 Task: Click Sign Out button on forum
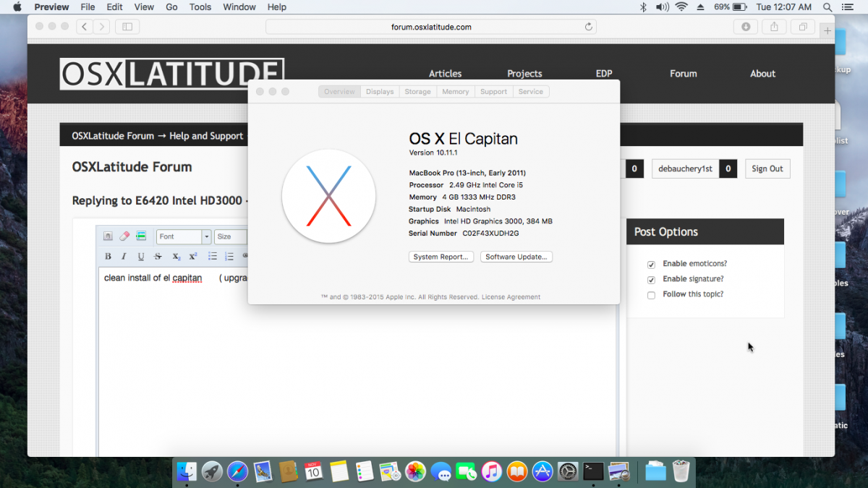(767, 168)
